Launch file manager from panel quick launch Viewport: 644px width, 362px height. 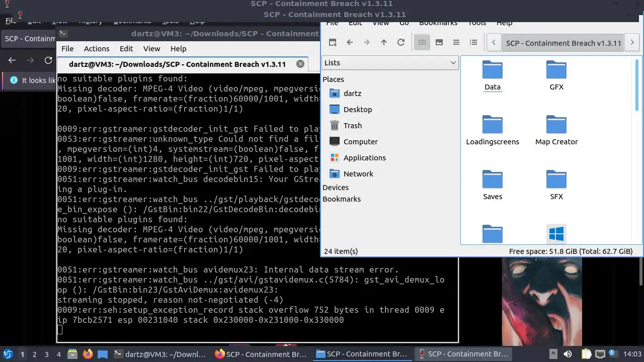point(72,354)
